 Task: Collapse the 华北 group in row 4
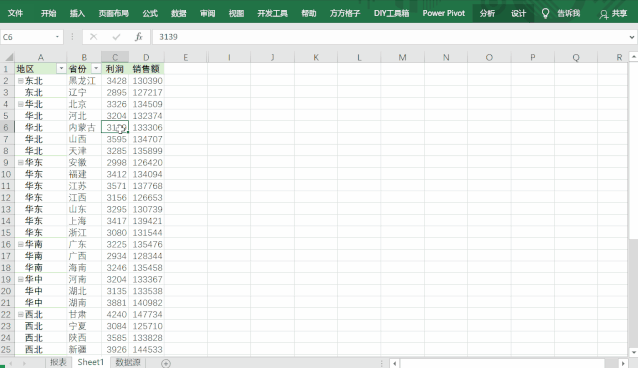click(x=20, y=104)
